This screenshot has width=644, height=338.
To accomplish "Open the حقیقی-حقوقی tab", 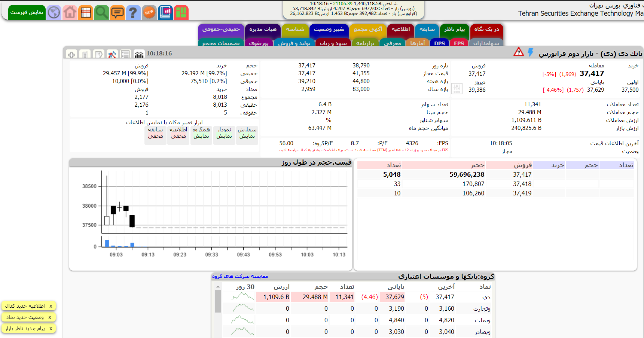I will pos(221,30).
